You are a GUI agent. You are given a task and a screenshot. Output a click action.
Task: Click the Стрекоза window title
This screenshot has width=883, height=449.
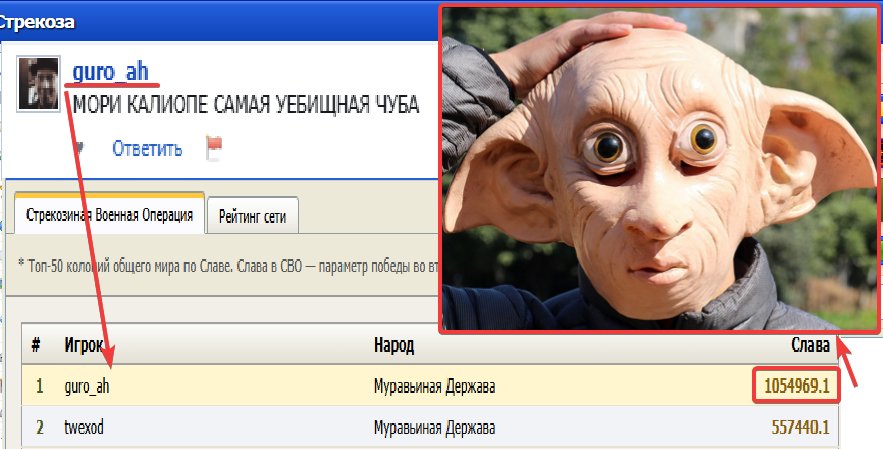click(x=36, y=23)
